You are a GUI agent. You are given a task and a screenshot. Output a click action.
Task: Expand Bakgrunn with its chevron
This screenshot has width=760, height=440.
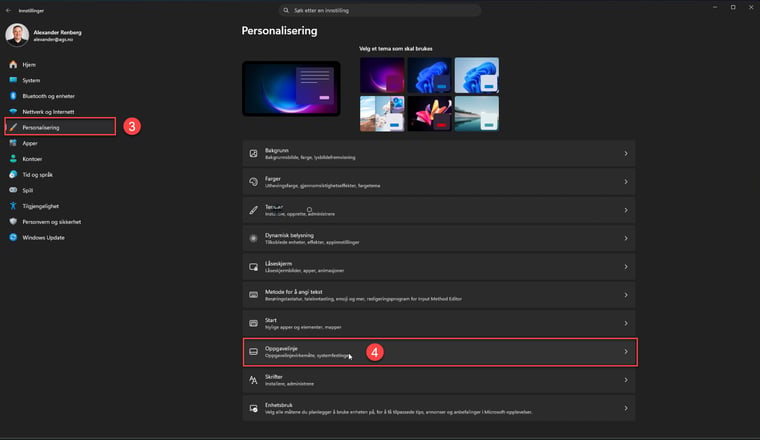pos(626,154)
